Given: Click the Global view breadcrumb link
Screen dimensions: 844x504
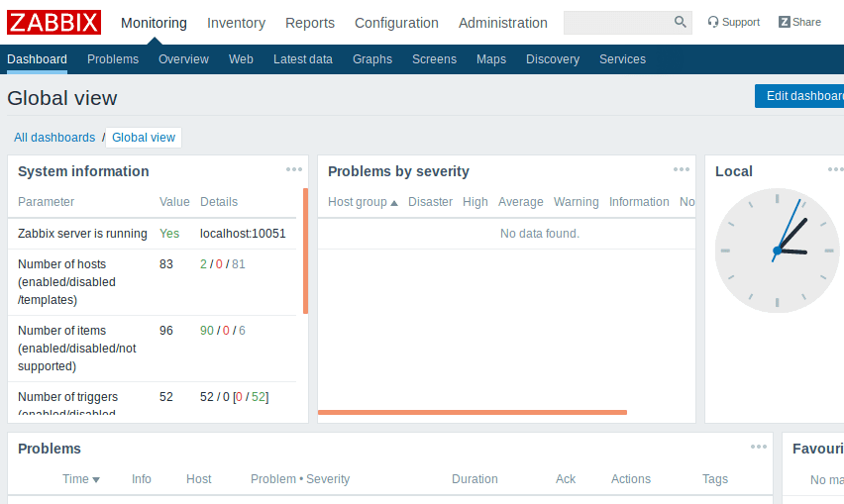Looking at the screenshot, I should click(144, 138).
